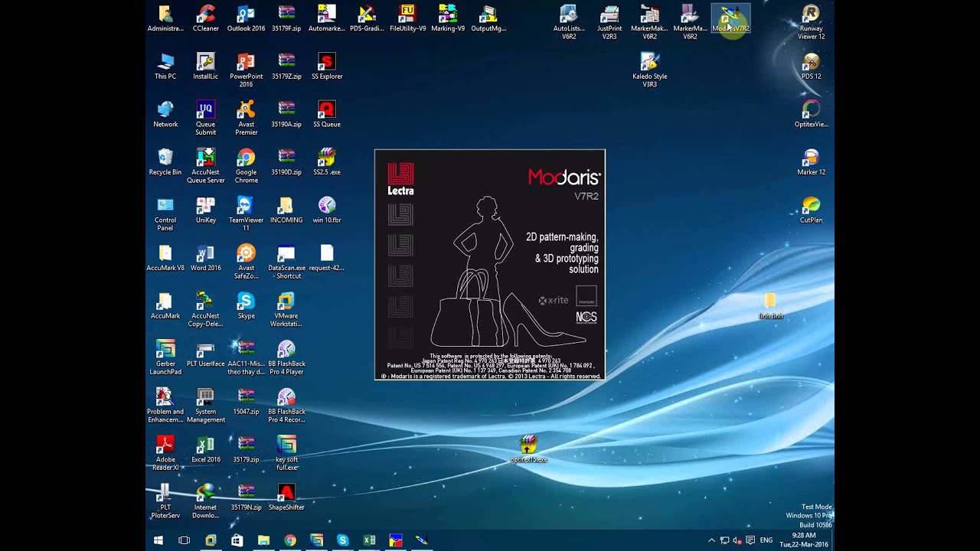The image size is (980, 551).
Task: Select the AutoLists V6R2 icon
Action: [x=569, y=22]
